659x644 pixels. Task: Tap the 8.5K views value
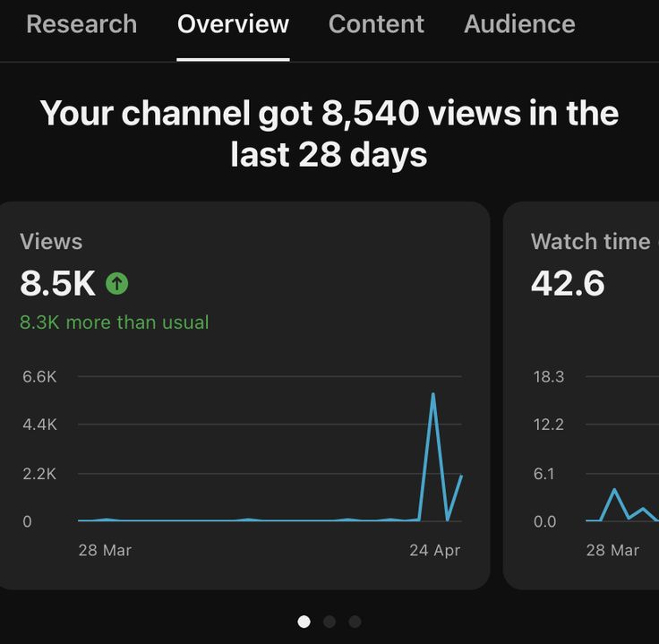tap(57, 283)
